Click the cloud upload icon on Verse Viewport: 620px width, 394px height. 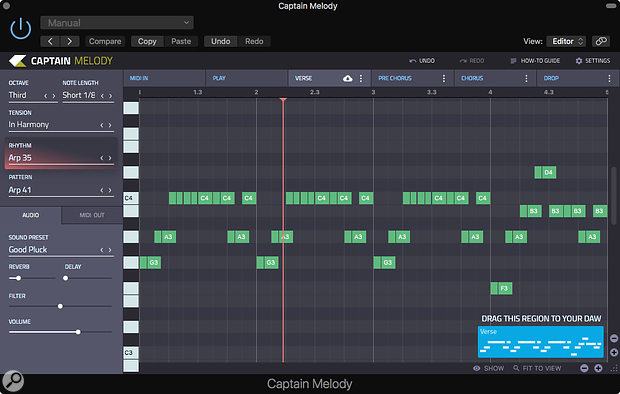[348, 78]
